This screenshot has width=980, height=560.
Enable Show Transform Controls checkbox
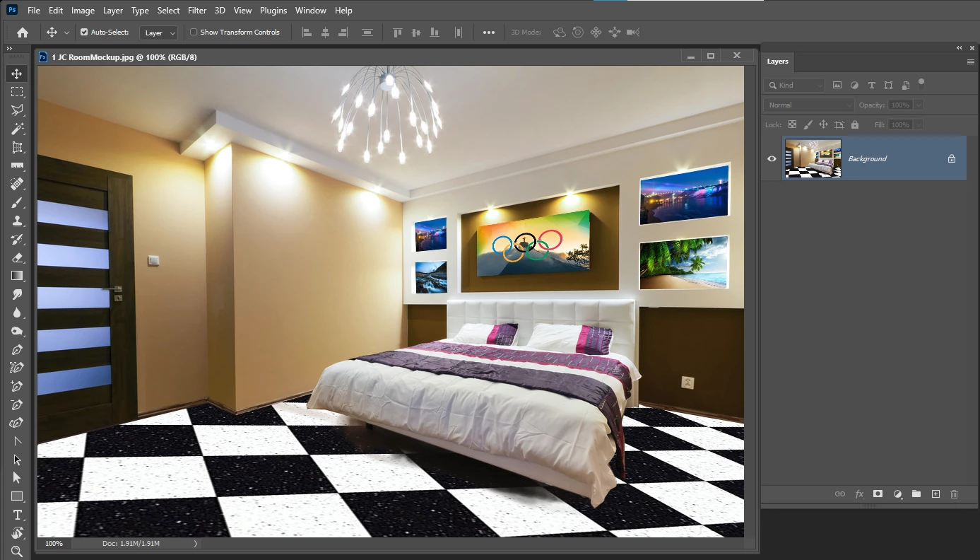(x=194, y=33)
